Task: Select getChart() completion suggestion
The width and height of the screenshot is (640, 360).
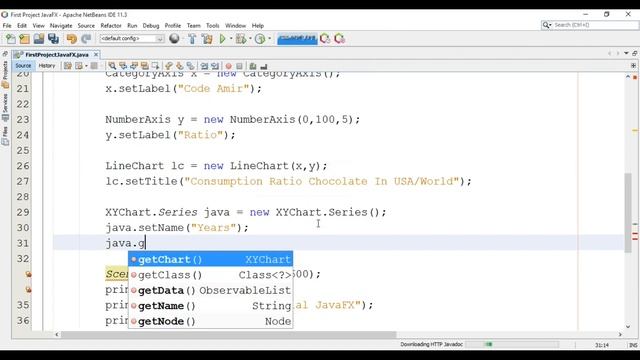Action: coord(211,259)
